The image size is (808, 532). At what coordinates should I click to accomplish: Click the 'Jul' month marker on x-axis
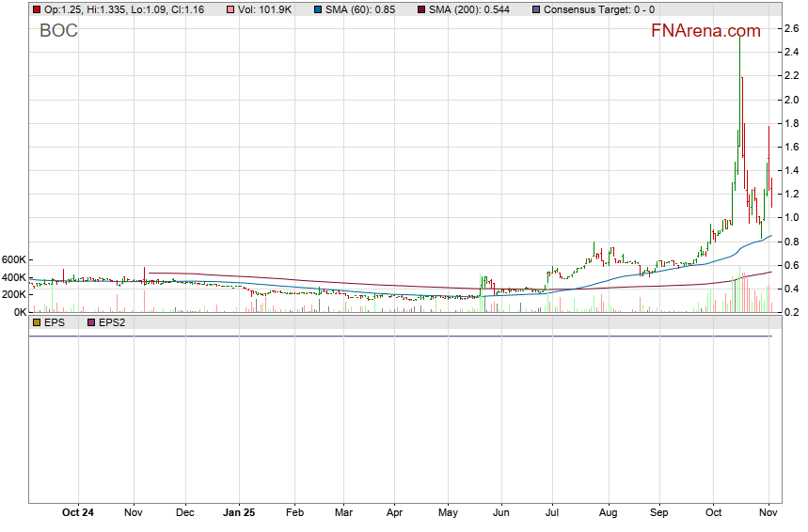point(553,513)
